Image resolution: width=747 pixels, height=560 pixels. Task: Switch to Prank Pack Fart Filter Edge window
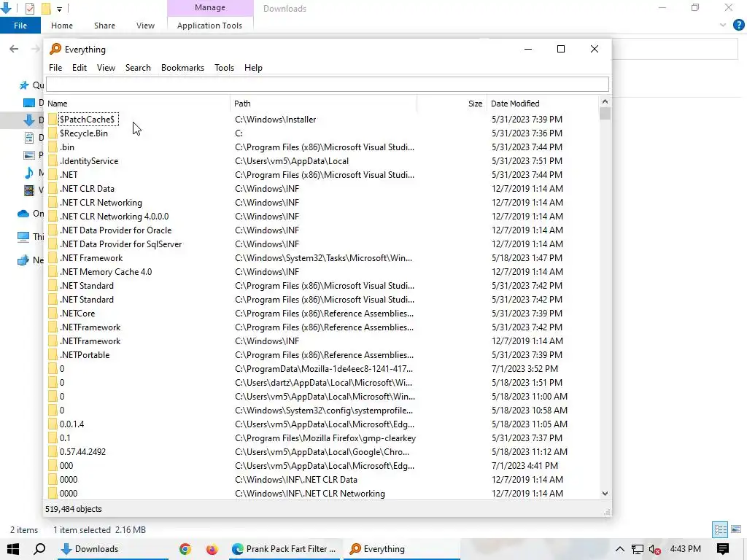(x=284, y=549)
